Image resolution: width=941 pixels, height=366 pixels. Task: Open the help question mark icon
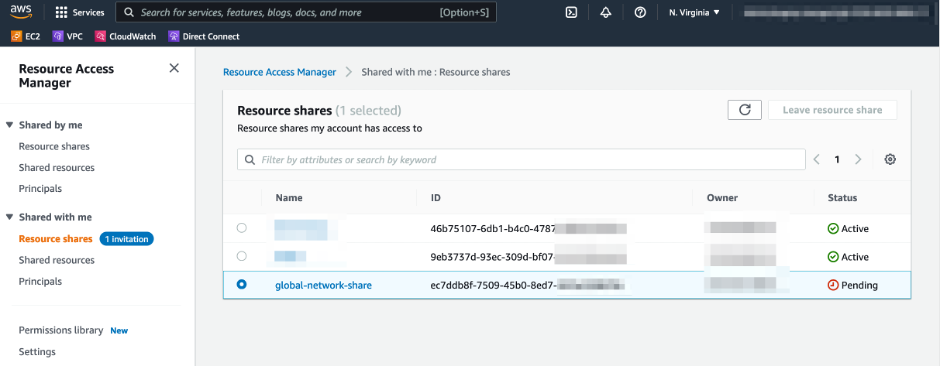pyautogui.click(x=640, y=12)
